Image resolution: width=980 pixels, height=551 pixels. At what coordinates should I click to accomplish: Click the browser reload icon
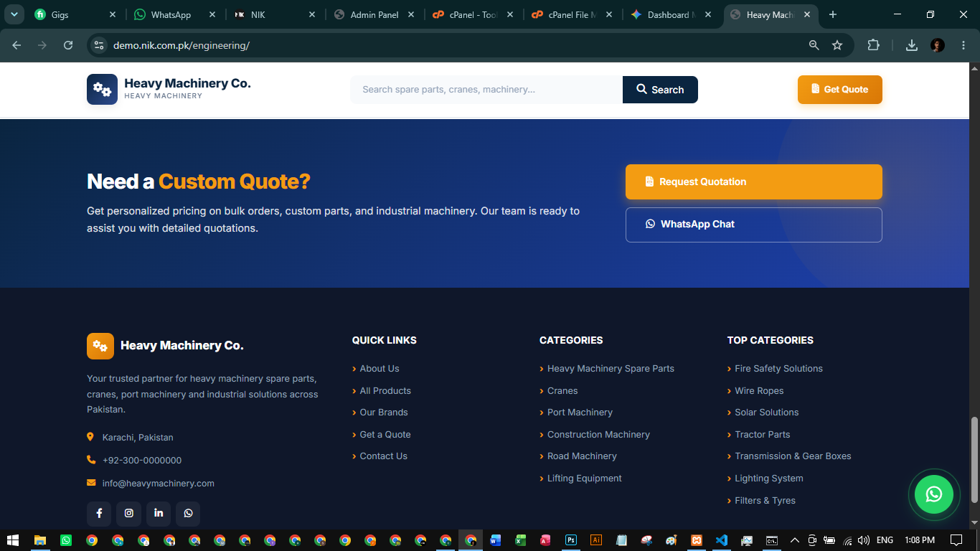coord(68,45)
